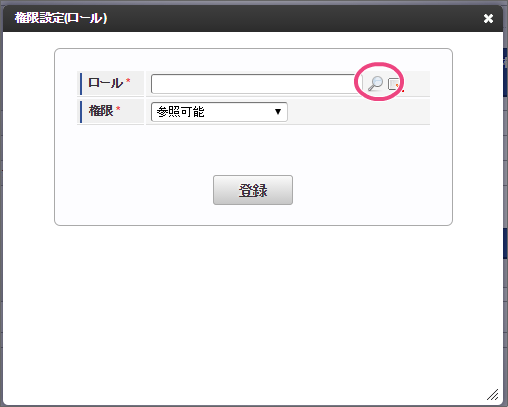Click empty space to the right of the 権限 dropdown
The width and height of the screenshot is (508, 407).
pos(358,112)
